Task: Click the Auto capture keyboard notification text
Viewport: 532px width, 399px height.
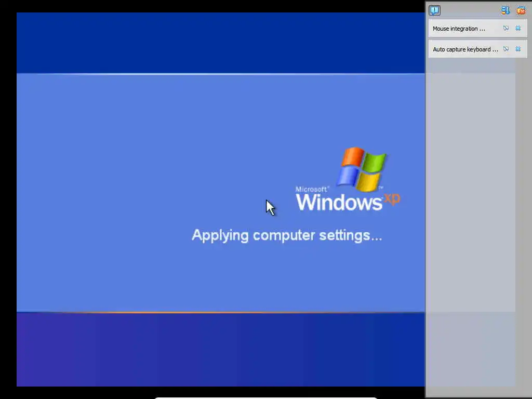Action: (x=465, y=49)
